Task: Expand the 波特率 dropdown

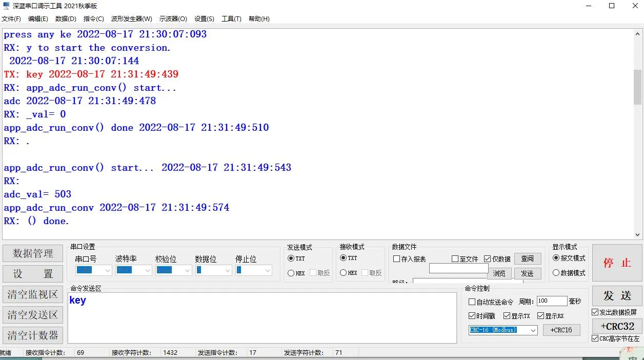Action: click(x=148, y=270)
